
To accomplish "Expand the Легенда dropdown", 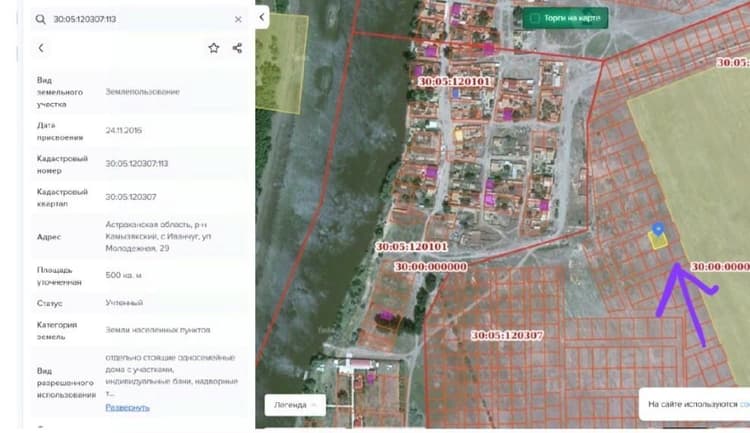I will coord(295,405).
